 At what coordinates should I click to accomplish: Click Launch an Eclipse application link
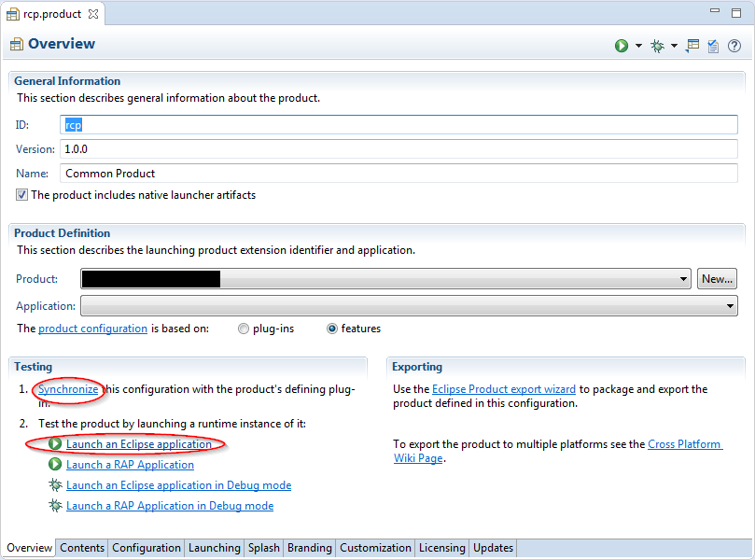(x=139, y=444)
